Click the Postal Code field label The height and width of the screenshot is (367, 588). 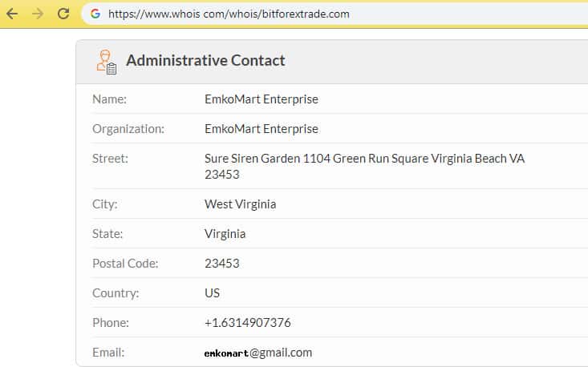(125, 263)
